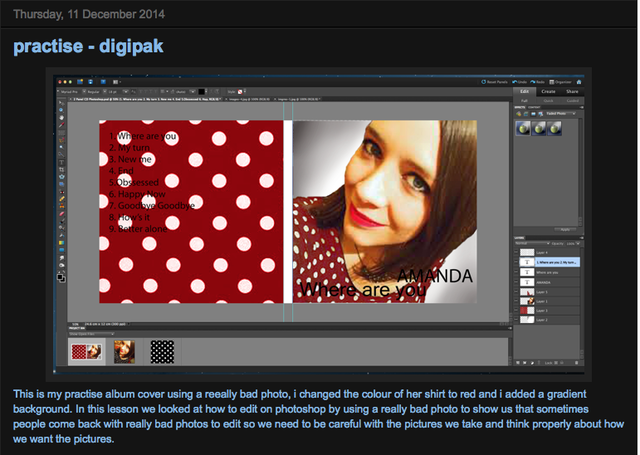This screenshot has height=455, width=640.
Task: Select the Red Eye Removal tool
Action: pyautogui.click(x=62, y=192)
